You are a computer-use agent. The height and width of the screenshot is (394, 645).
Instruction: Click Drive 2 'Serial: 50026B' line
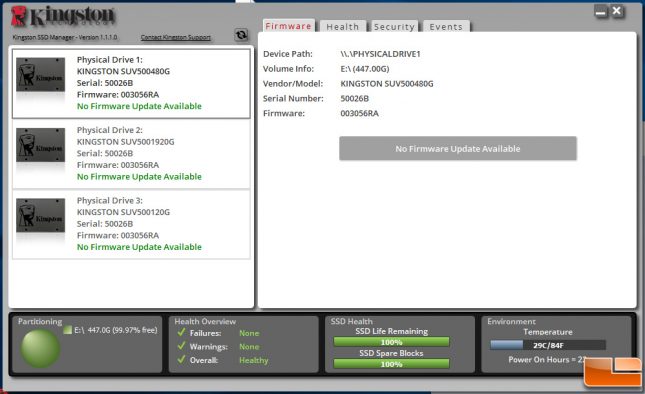click(x=105, y=153)
